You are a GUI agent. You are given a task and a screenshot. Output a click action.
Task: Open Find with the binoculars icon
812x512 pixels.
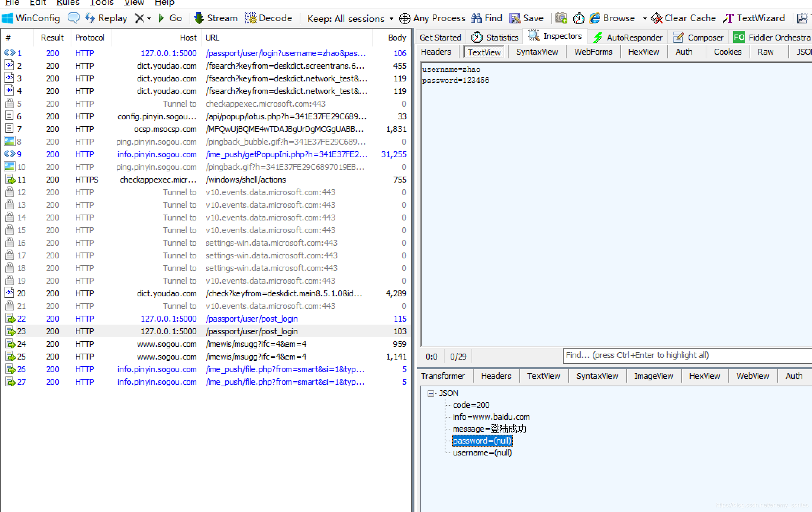[x=476, y=18]
